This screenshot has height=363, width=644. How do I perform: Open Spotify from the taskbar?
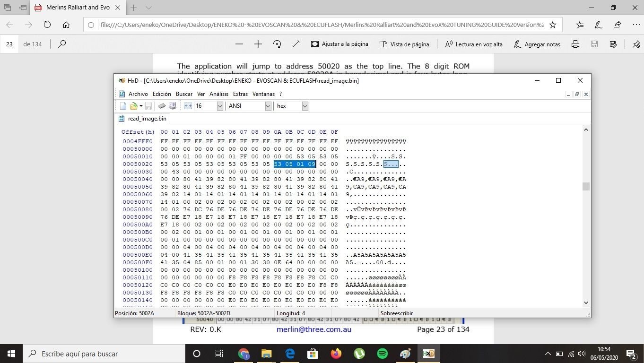pyautogui.click(x=383, y=354)
